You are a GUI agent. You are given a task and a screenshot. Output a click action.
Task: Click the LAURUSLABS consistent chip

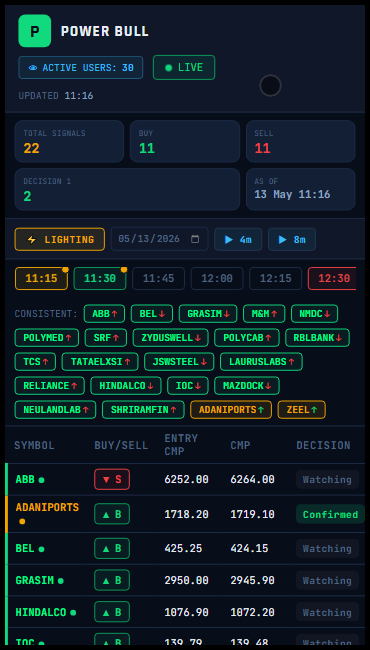pos(261,362)
